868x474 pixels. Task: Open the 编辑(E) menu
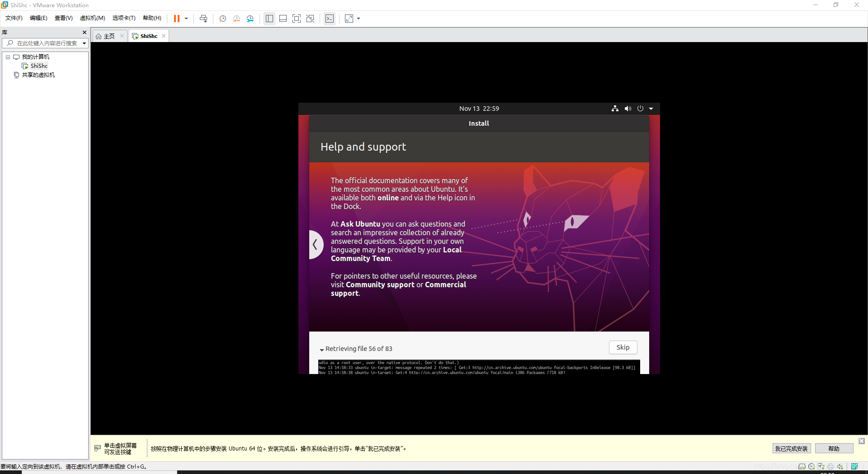point(38,18)
